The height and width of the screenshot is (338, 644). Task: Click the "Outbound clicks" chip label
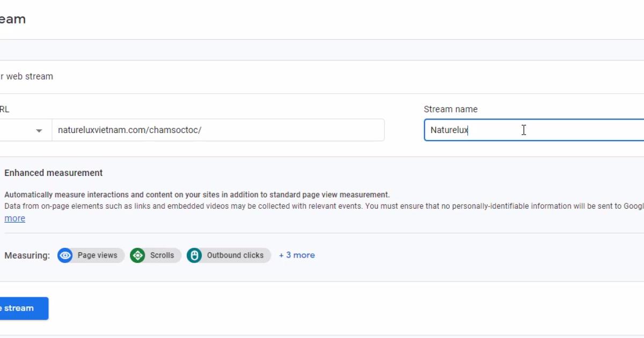[236, 255]
